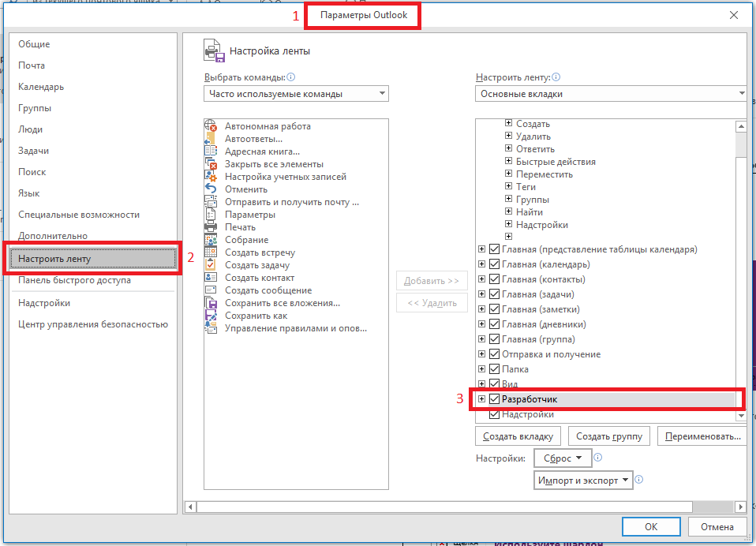Open the Основные вкладки dropdown

611,93
